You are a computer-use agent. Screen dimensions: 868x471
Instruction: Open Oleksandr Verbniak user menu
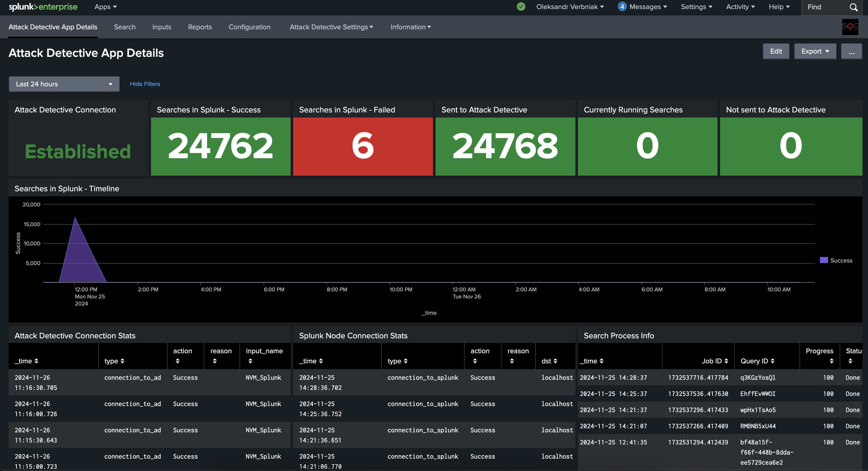(x=570, y=7)
